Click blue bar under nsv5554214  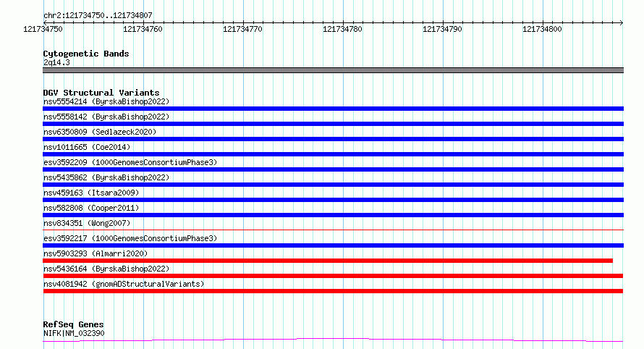333,109
